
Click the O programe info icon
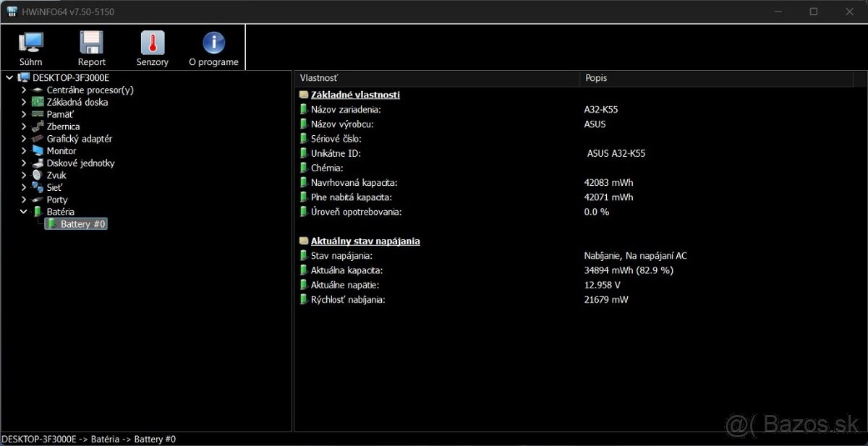coord(213,43)
